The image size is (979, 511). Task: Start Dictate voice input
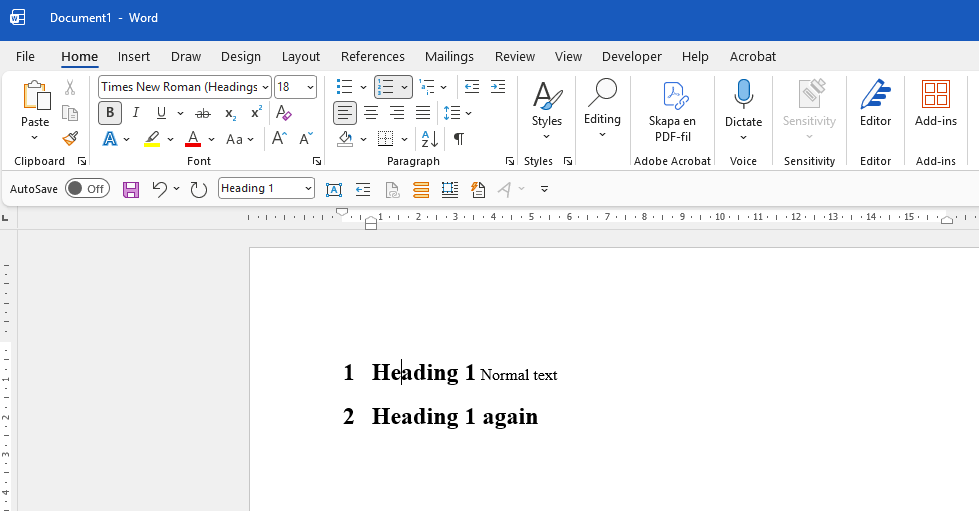(743, 102)
